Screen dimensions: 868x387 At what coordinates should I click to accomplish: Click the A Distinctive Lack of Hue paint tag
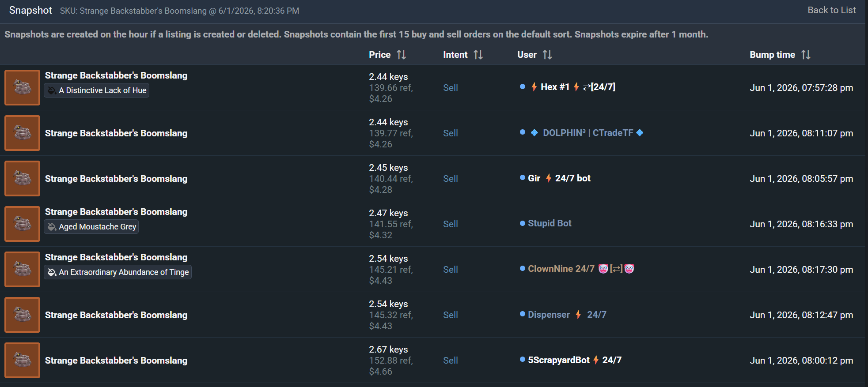97,90
